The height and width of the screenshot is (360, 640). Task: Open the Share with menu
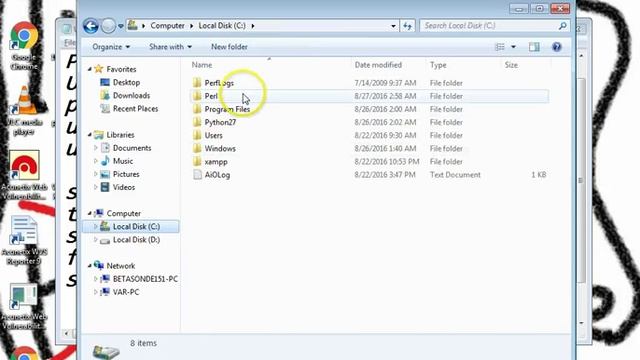pyautogui.click(x=170, y=47)
